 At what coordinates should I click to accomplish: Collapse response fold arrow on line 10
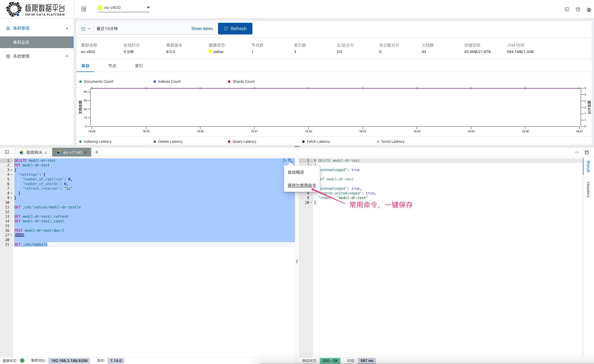pos(311,203)
